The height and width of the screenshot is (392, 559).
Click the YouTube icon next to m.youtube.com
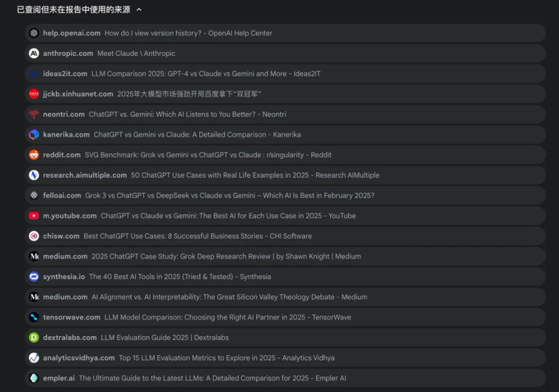[x=34, y=216]
